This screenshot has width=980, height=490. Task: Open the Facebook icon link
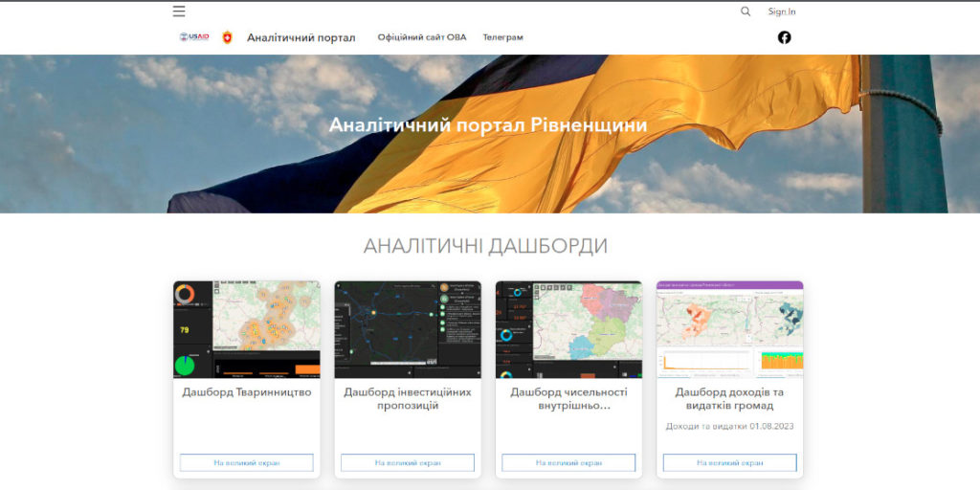(x=784, y=37)
